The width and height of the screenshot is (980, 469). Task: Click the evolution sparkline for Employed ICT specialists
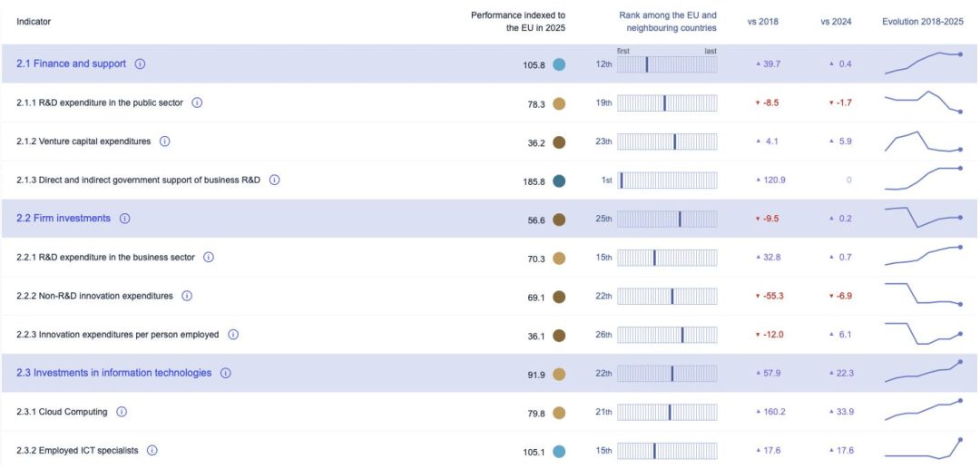924,448
